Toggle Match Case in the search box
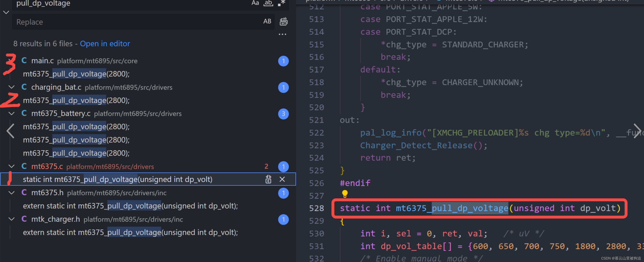This screenshot has height=262, width=644. pyautogui.click(x=255, y=3)
